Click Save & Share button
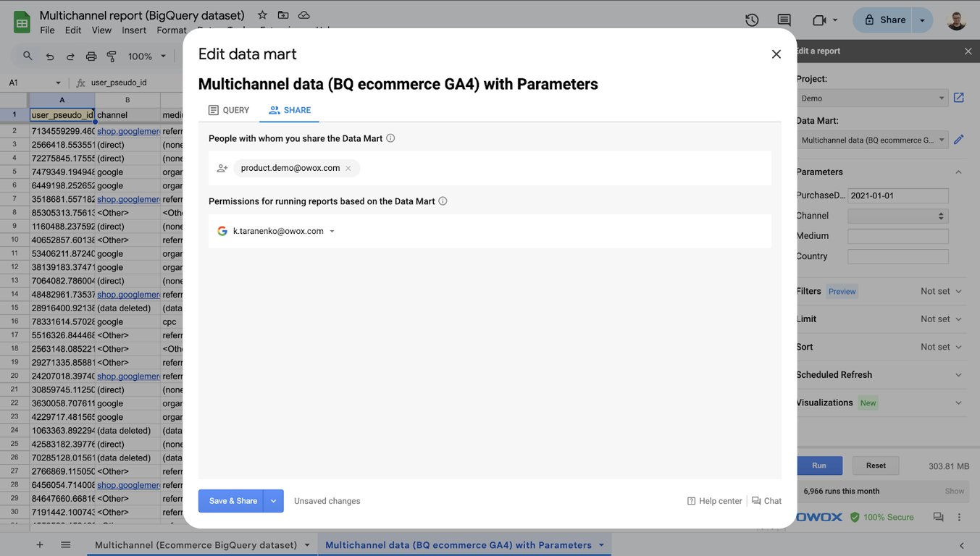Screen dimensions: 980x556 (231, 501)
